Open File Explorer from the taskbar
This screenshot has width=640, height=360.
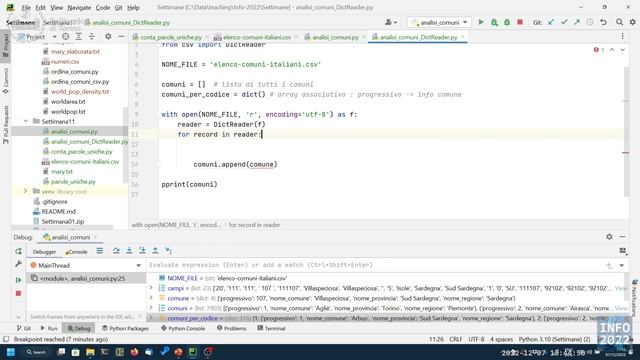pos(90,352)
